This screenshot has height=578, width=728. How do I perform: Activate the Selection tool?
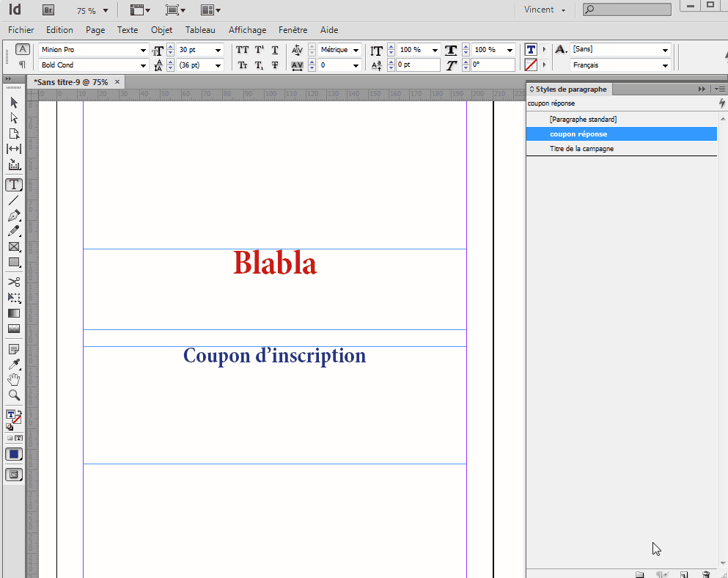pos(13,103)
